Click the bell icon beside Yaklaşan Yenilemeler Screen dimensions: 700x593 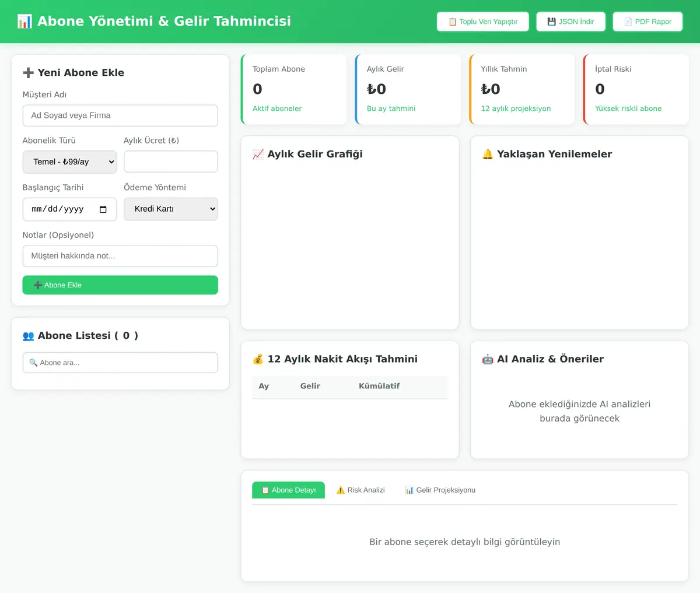click(x=488, y=154)
